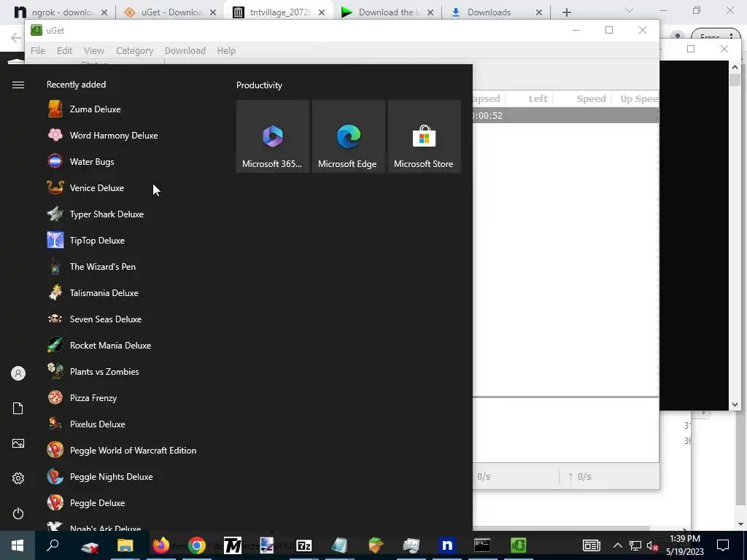Click scroll-up arrow of the black console window

pos(735,67)
